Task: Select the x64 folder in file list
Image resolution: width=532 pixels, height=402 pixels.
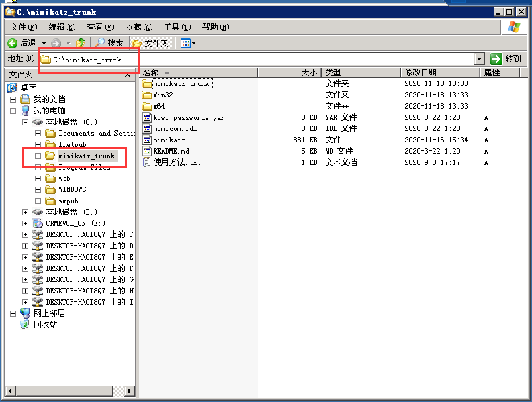Action: tap(154, 106)
